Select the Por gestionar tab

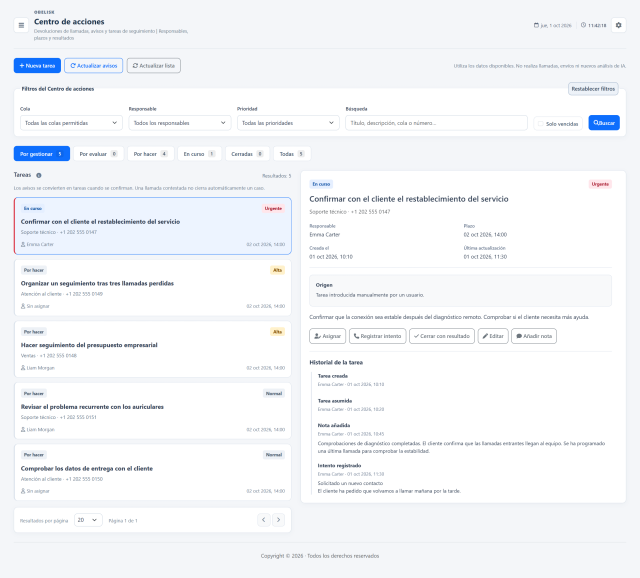(x=42, y=154)
